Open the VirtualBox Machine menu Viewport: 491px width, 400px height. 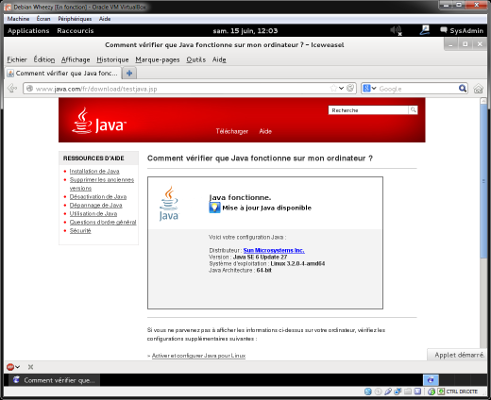(x=18, y=19)
